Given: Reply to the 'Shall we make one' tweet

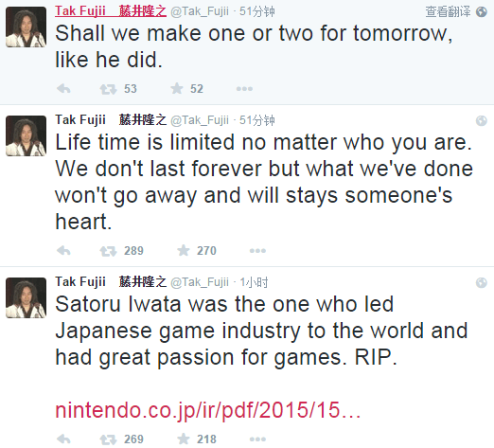Looking at the screenshot, I should coord(63,89).
